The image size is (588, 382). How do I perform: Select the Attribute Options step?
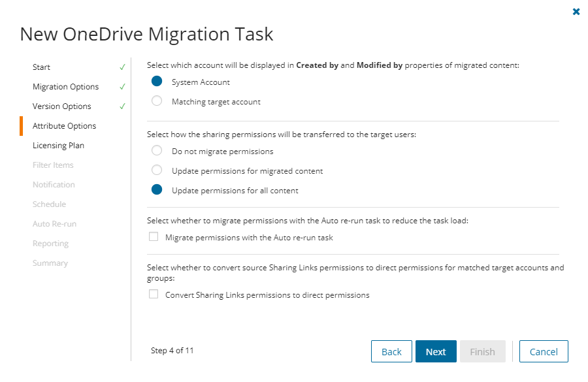(x=64, y=125)
